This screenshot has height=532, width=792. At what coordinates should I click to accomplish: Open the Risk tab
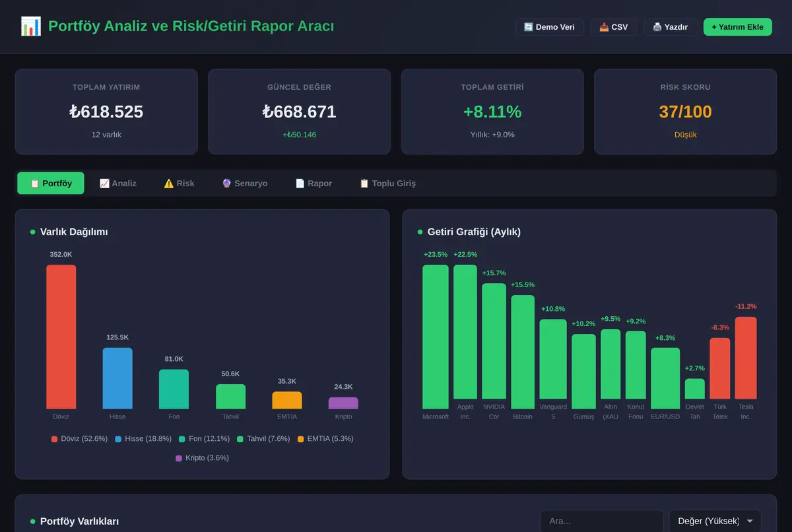tap(179, 183)
